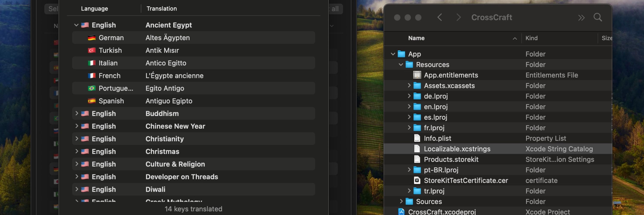Click the Spanish flag icon
644x215 pixels.
92,101
